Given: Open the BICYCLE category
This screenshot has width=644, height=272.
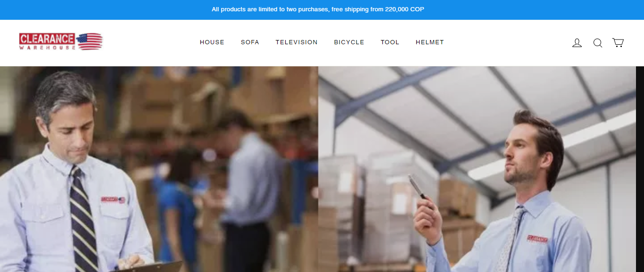Looking at the screenshot, I should tap(349, 42).
